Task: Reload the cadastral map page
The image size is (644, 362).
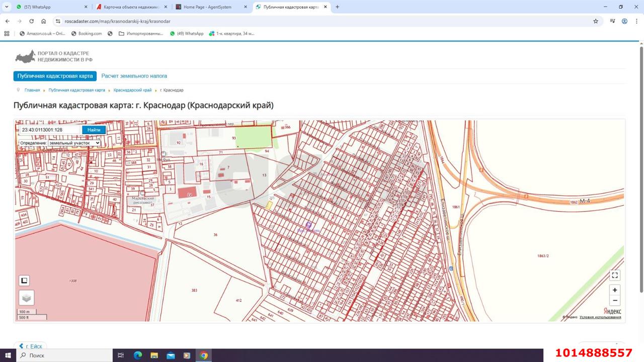Action: tap(31, 21)
